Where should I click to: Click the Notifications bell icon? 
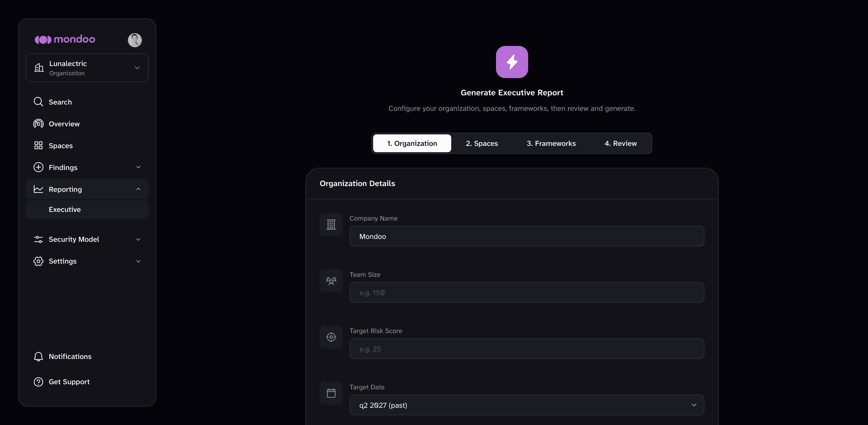[x=38, y=357]
